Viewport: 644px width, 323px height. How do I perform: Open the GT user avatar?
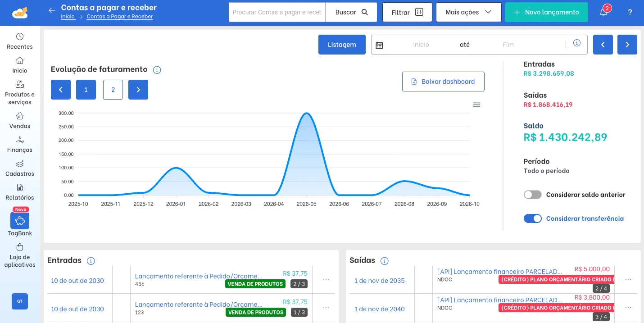(20, 301)
